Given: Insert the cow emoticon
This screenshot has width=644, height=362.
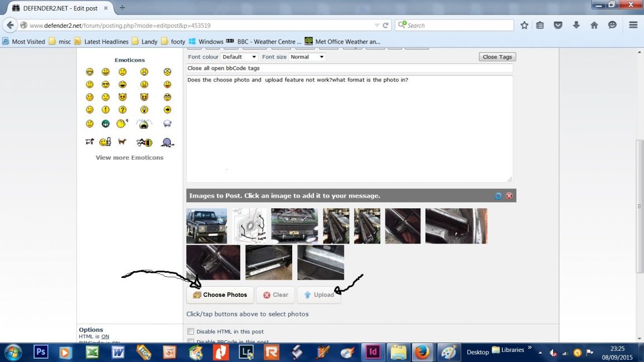Looking at the screenshot, I should click(90, 141).
